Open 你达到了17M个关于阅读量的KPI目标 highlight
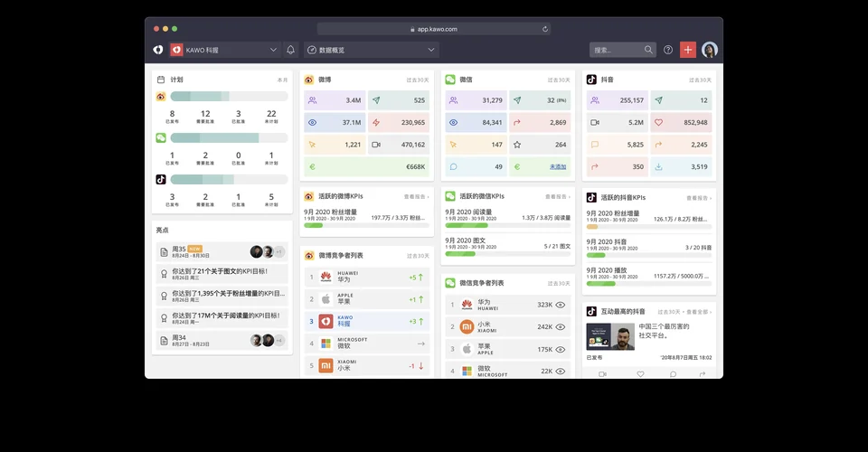 (x=222, y=318)
